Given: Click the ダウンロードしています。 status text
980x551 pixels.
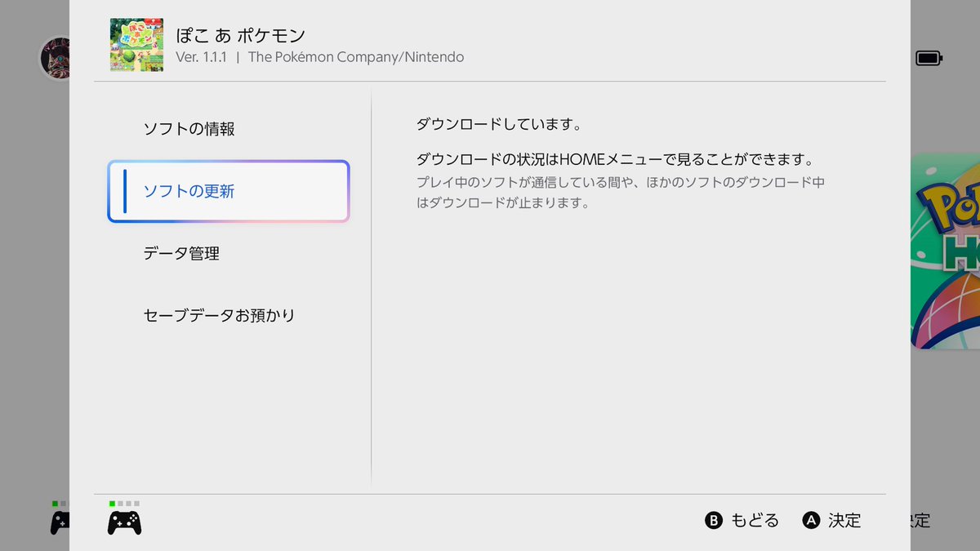Looking at the screenshot, I should 498,126.
